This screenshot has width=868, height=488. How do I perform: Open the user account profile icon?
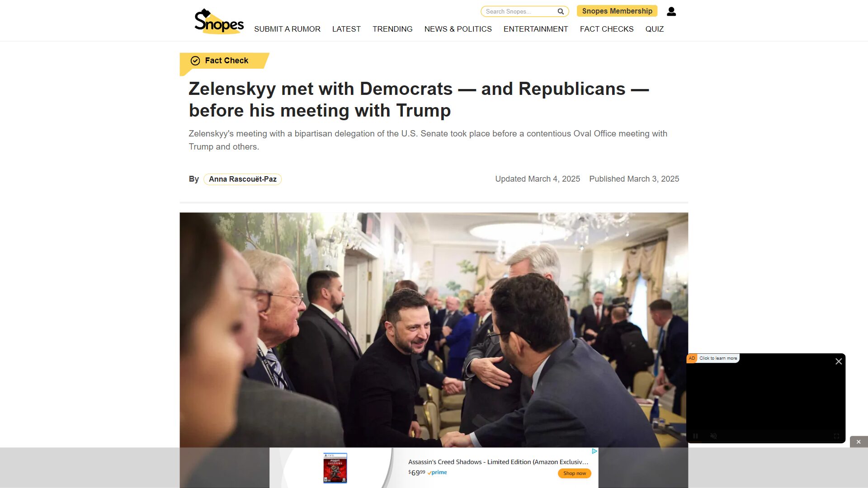[x=671, y=11]
